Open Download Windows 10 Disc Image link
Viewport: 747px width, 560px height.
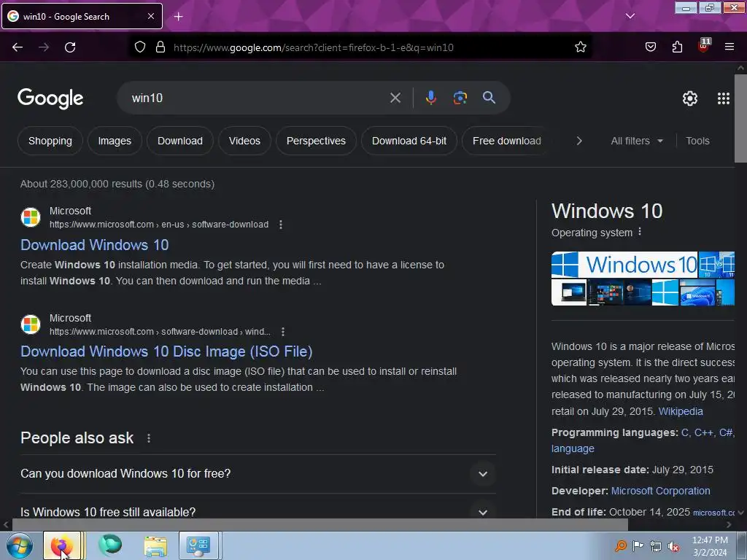point(166,351)
